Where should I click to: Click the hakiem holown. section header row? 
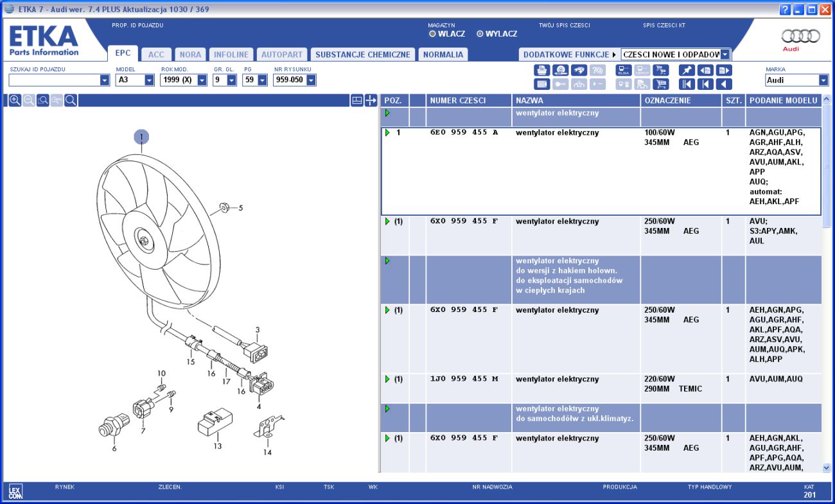click(601, 280)
